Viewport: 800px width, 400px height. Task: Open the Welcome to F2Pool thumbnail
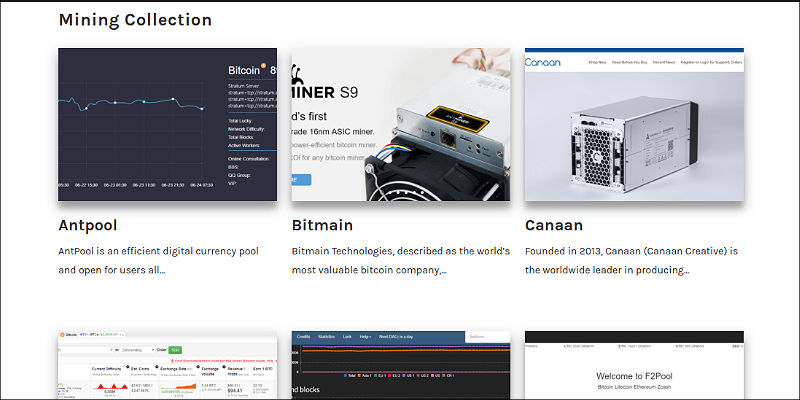coord(634,365)
